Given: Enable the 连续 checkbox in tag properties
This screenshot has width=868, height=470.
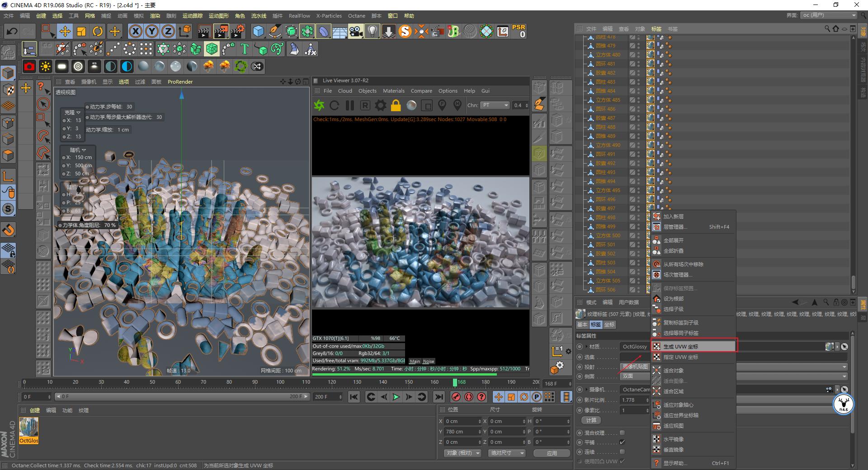Looking at the screenshot, I should click(623, 452).
